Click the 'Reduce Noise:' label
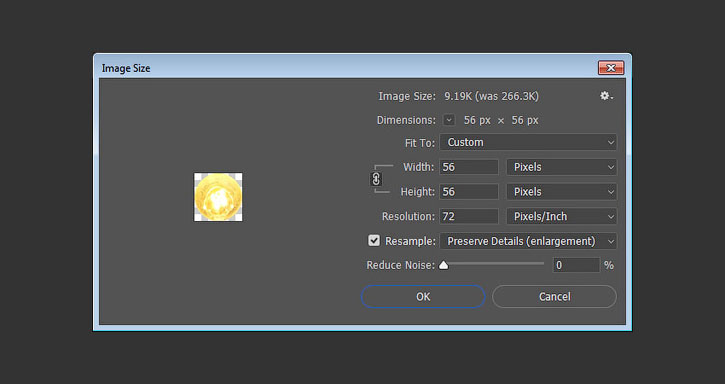Screen dimensions: 725x384 (400, 265)
